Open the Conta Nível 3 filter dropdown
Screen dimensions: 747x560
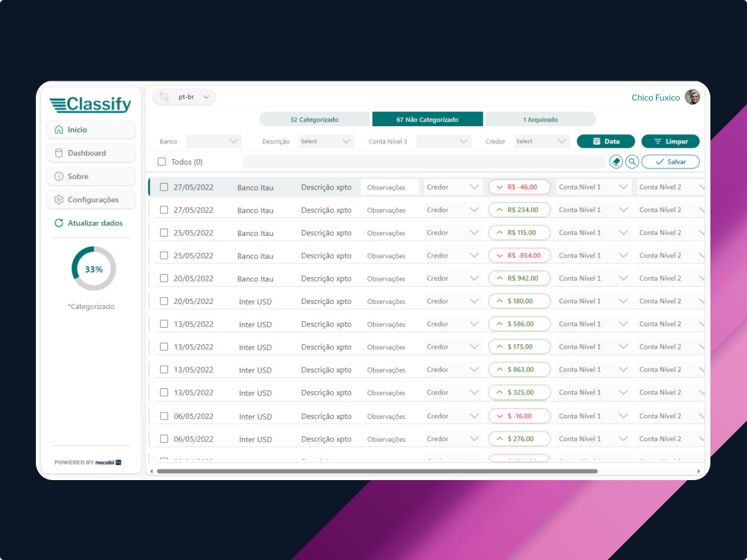tap(444, 141)
